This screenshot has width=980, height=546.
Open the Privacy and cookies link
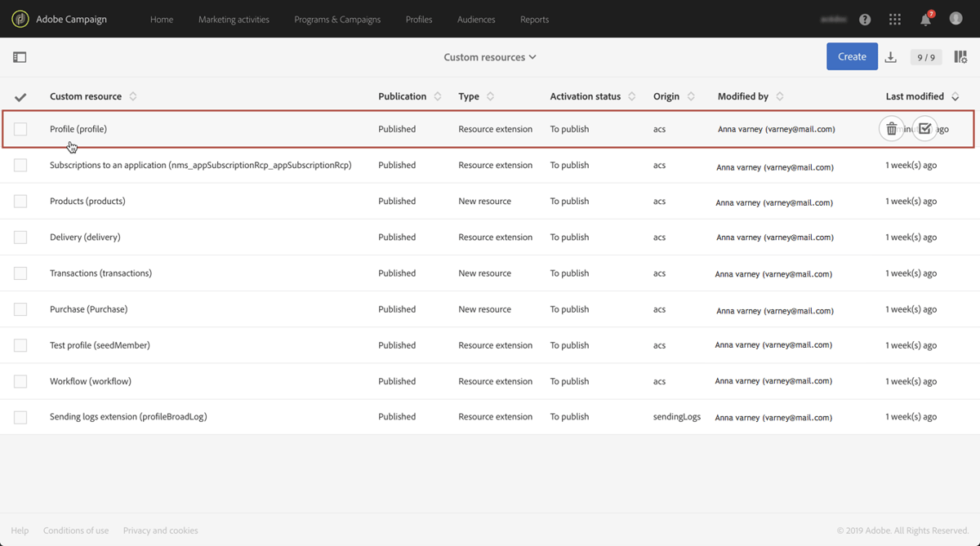[x=160, y=530]
